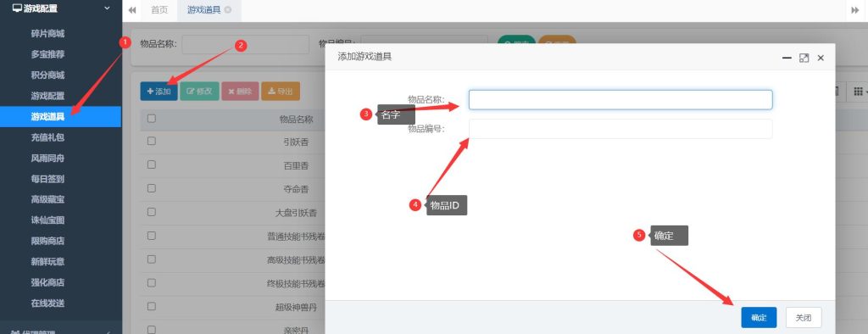
Task: Click the tab-scroll right double-arrow icon
Action: [x=854, y=10]
